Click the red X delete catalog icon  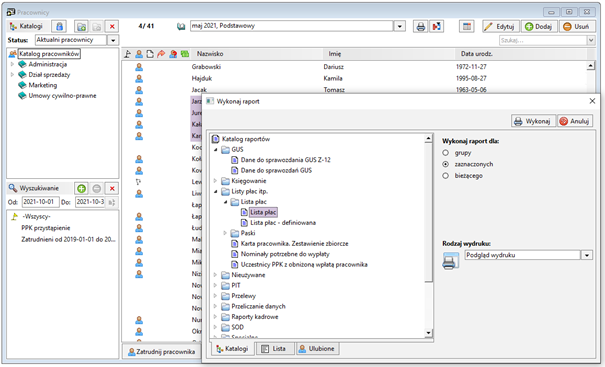point(112,26)
